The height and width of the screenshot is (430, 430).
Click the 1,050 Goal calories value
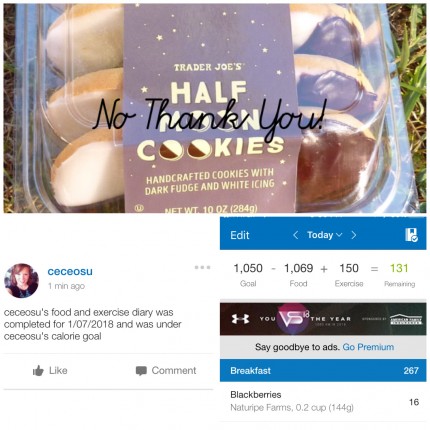(x=248, y=268)
